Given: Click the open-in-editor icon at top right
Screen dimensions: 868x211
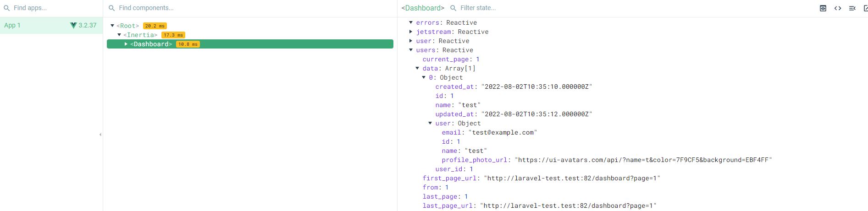Looking at the screenshot, I should pos(866,8).
